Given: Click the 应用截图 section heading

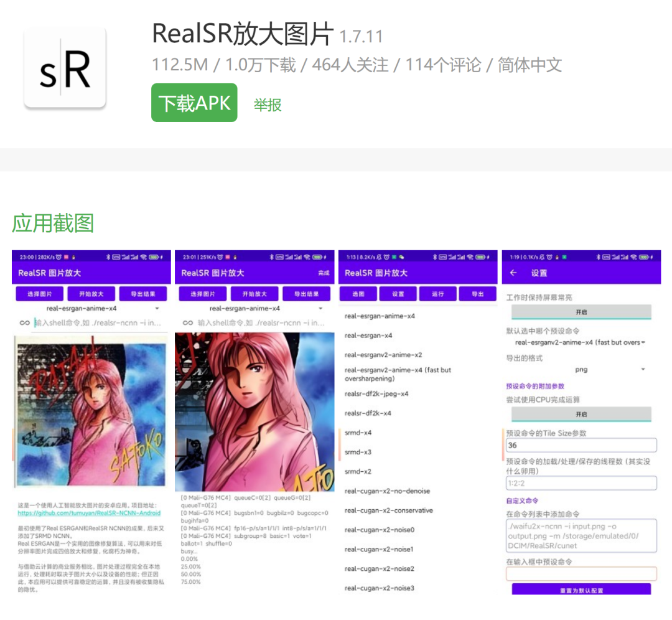Looking at the screenshot, I should coord(53,223).
